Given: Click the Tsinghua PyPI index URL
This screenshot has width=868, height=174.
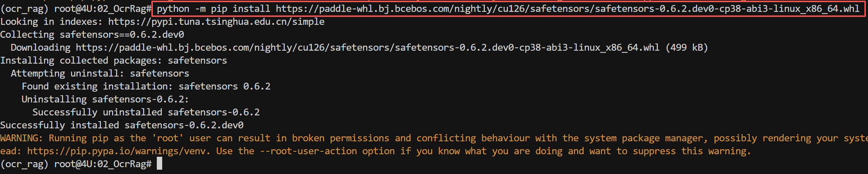Looking at the screenshot, I should [x=216, y=22].
